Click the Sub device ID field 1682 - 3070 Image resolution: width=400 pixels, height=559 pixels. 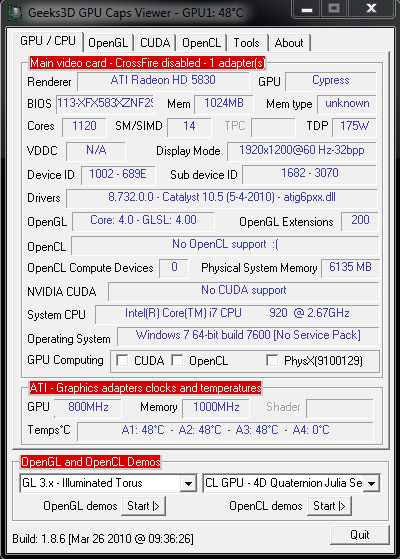coord(309,174)
